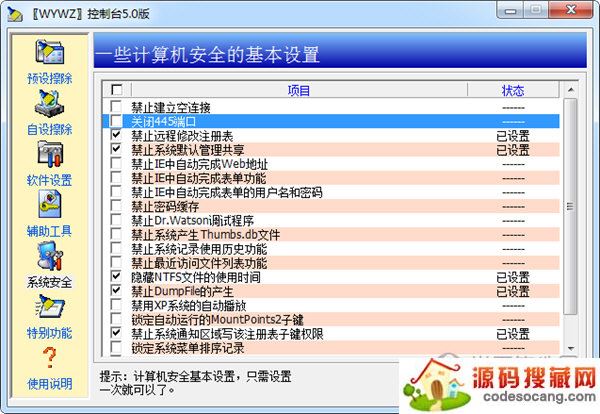Uncheck the 禁止远程修改注册表 checkbox

pos(116,135)
